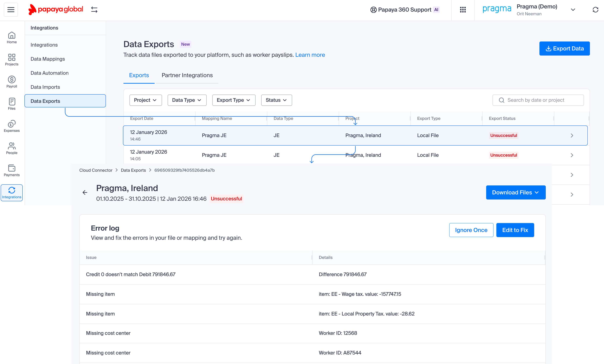
Task: Open the Learn more link
Action: coord(310,55)
